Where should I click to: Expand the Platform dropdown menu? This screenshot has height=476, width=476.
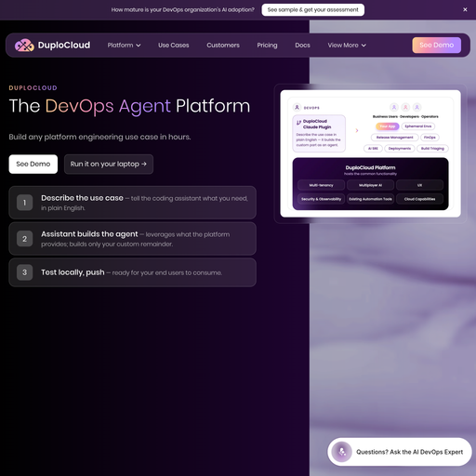click(124, 46)
